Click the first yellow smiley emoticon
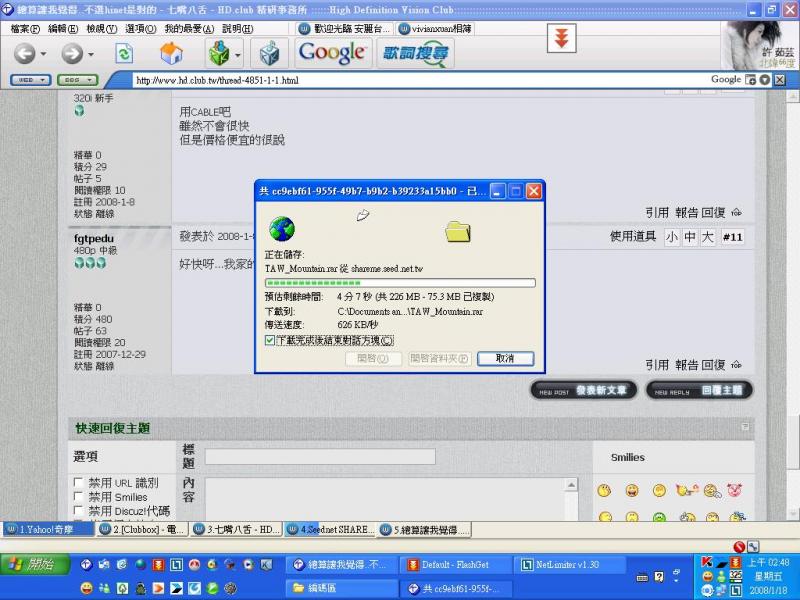This screenshot has height=600, width=800. tap(604, 490)
